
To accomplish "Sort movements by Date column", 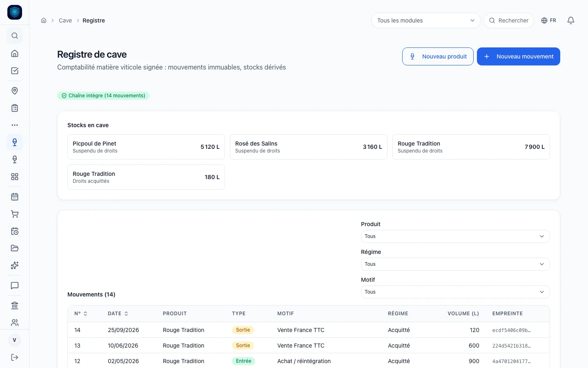I will click(x=118, y=314).
